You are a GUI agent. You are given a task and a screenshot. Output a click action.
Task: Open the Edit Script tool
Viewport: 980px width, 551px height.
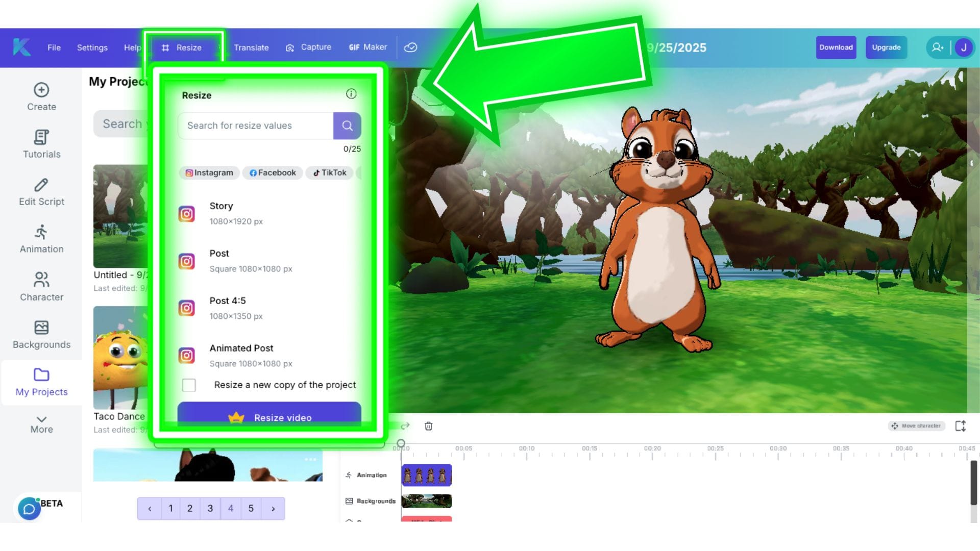pyautogui.click(x=41, y=192)
